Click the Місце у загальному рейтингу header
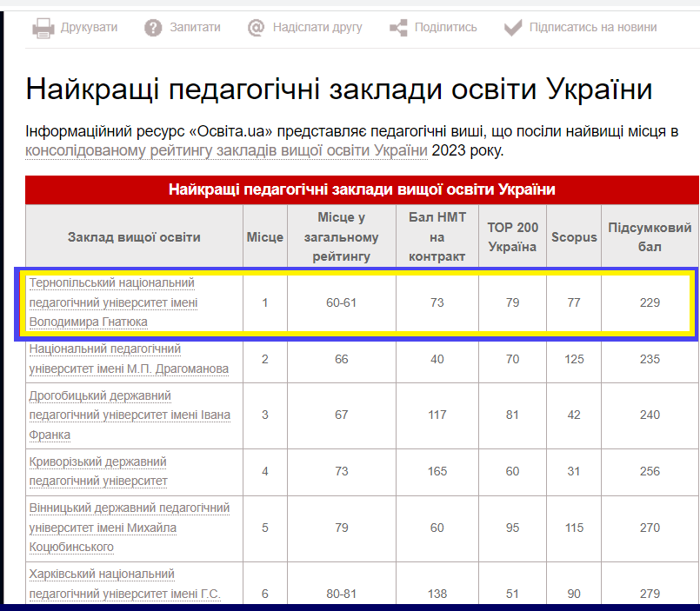 coord(341,236)
